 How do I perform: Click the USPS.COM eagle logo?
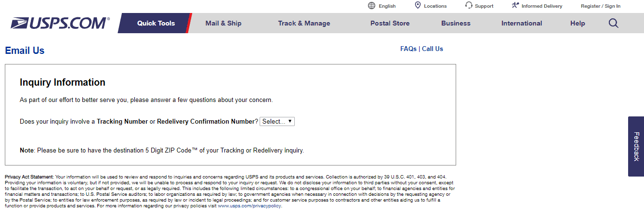pos(60,23)
